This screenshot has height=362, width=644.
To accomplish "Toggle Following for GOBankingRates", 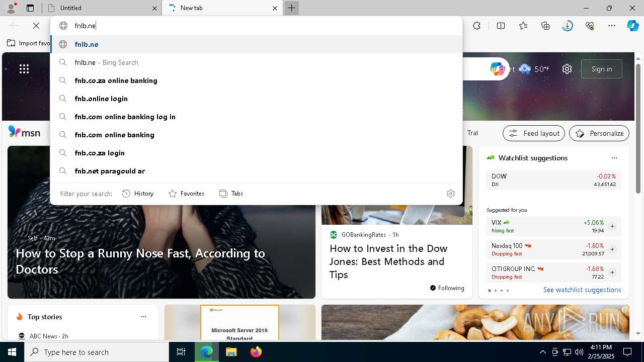I will pyautogui.click(x=447, y=288).
